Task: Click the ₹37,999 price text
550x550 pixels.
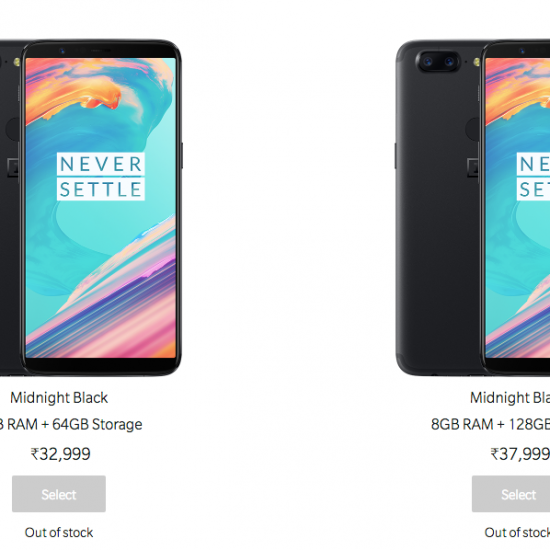Action: click(520, 454)
